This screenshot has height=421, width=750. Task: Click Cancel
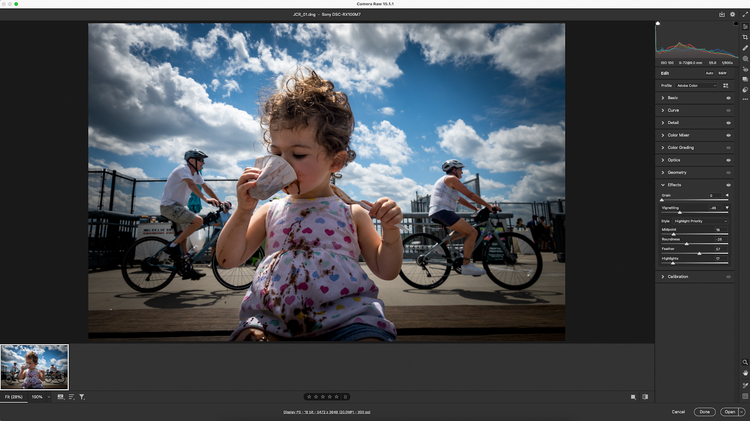click(678, 412)
